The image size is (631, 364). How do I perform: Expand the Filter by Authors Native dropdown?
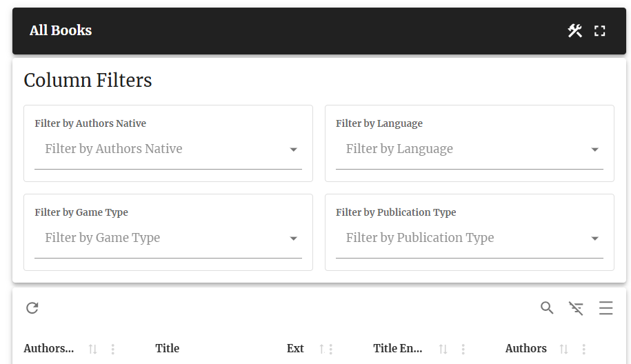[x=168, y=149]
